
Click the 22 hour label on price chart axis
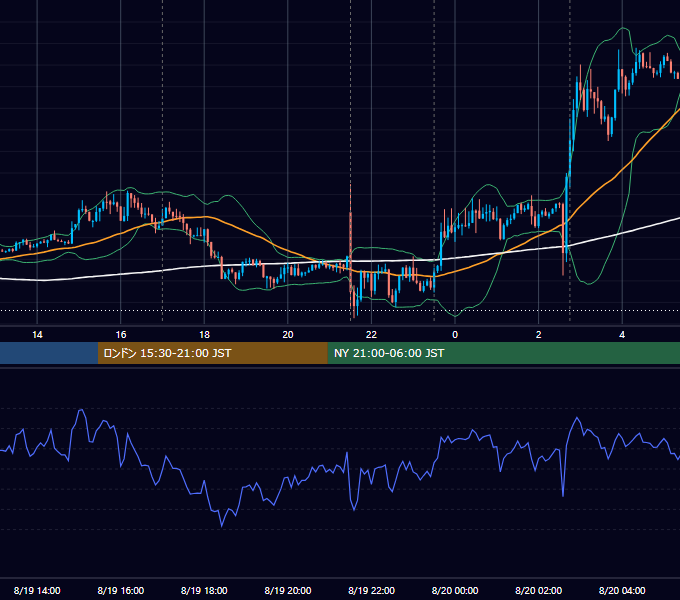click(371, 335)
